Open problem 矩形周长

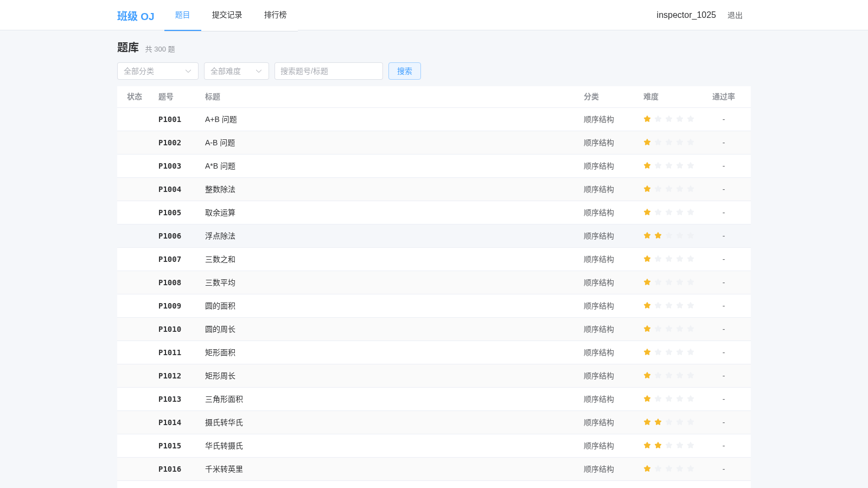tap(220, 376)
